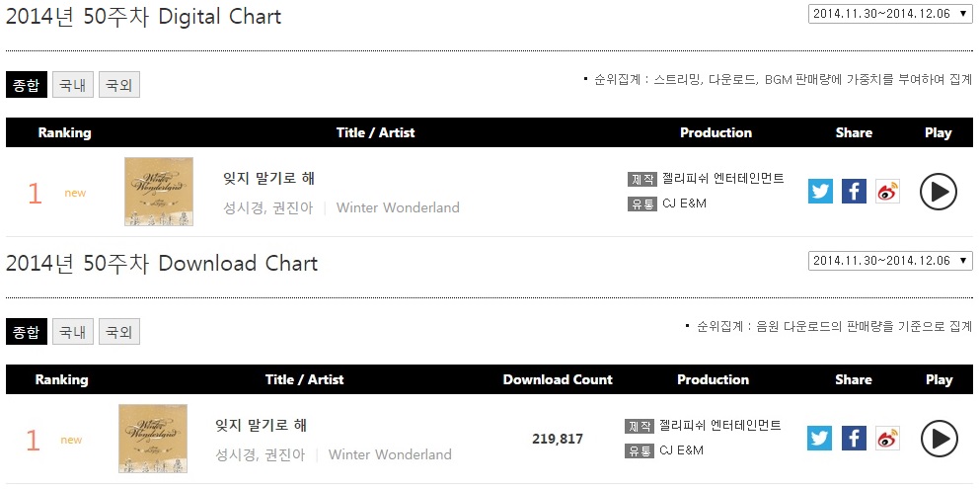The width and height of the screenshot is (980, 489).
Task: Select 국내 tab in Download Chart
Action: [72, 331]
